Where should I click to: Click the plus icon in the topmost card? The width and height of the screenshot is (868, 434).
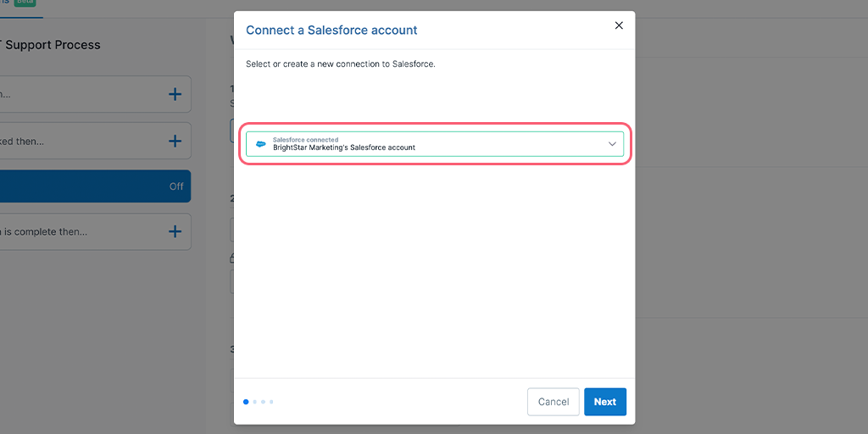pyautogui.click(x=175, y=94)
